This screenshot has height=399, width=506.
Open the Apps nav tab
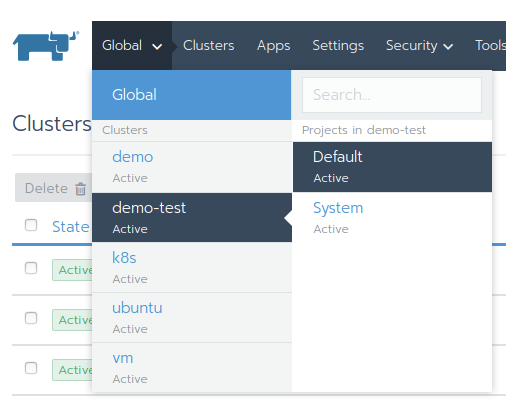pyautogui.click(x=274, y=46)
